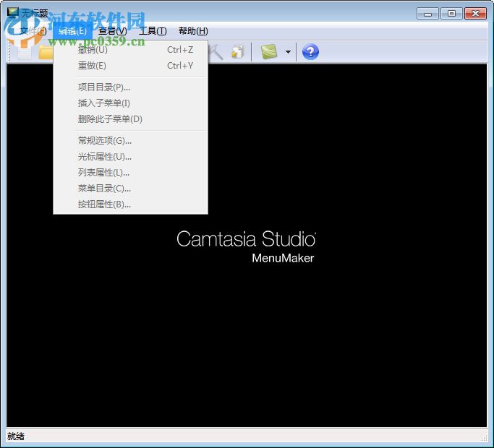Open 按钮属性(B)... from the menu

130,204
